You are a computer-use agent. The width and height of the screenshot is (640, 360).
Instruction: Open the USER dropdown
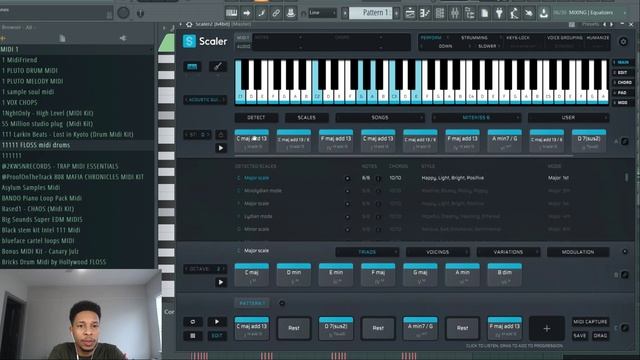coord(568,118)
